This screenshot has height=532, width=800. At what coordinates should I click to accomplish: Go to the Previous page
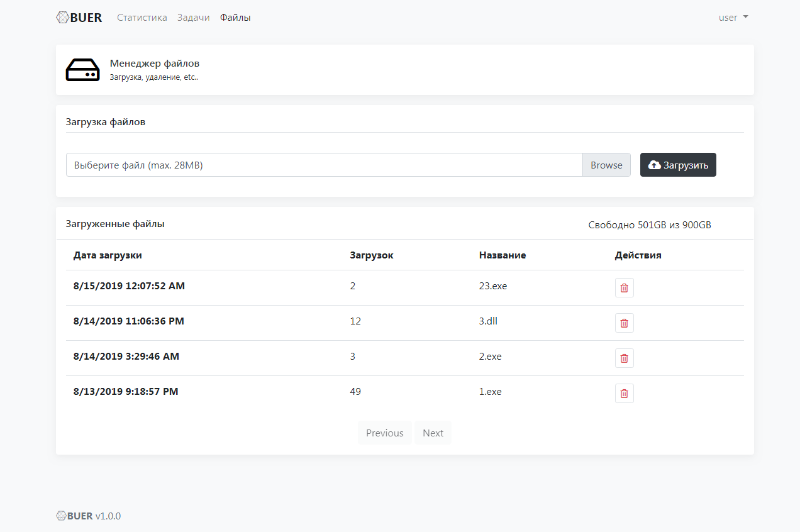(384, 433)
